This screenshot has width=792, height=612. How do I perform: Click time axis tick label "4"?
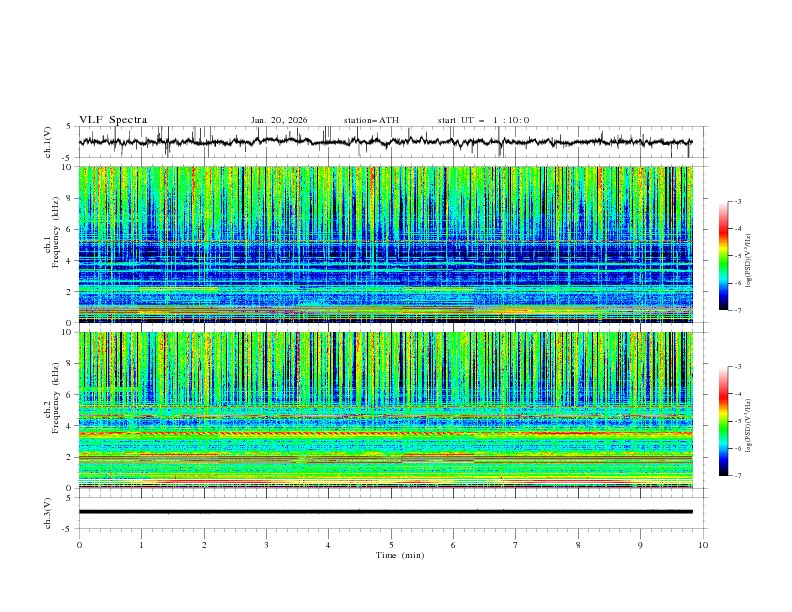pyautogui.click(x=328, y=545)
